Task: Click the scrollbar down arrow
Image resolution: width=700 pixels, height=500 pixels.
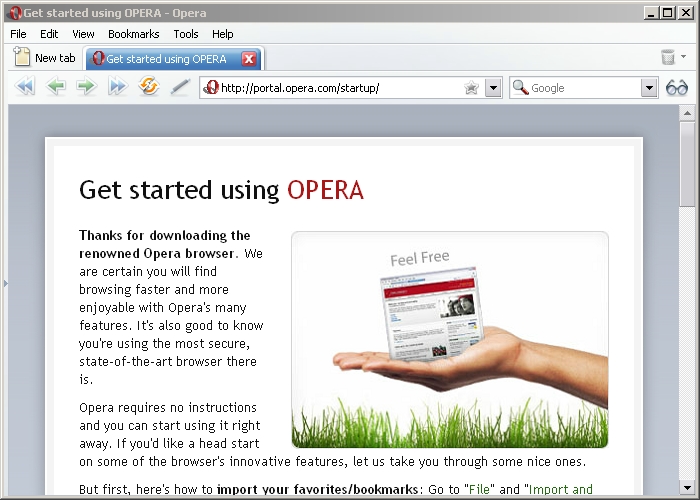Action: click(687, 487)
